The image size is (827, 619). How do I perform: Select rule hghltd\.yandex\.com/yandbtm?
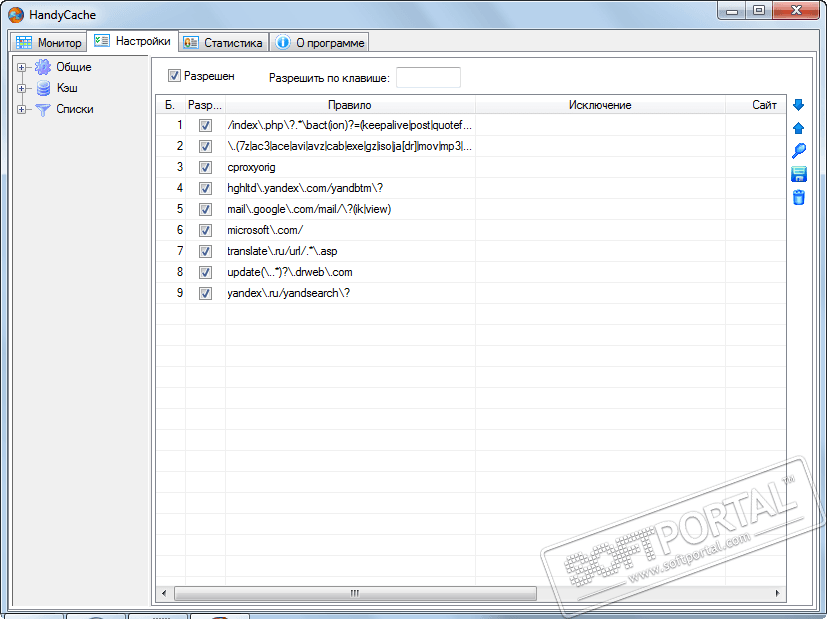click(x=305, y=188)
